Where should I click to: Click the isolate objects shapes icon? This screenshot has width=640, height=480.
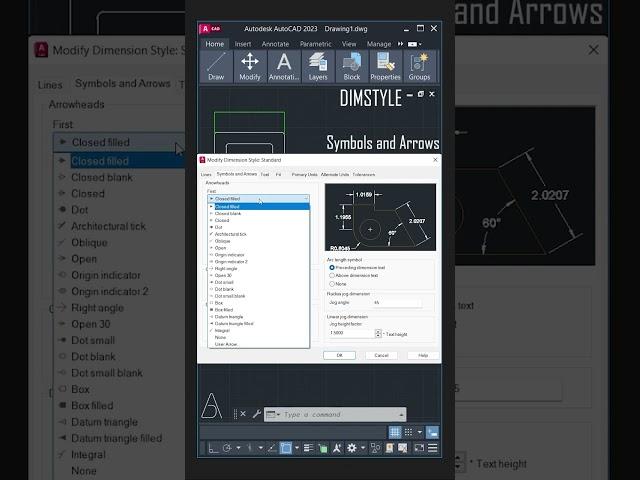[x=375, y=448]
